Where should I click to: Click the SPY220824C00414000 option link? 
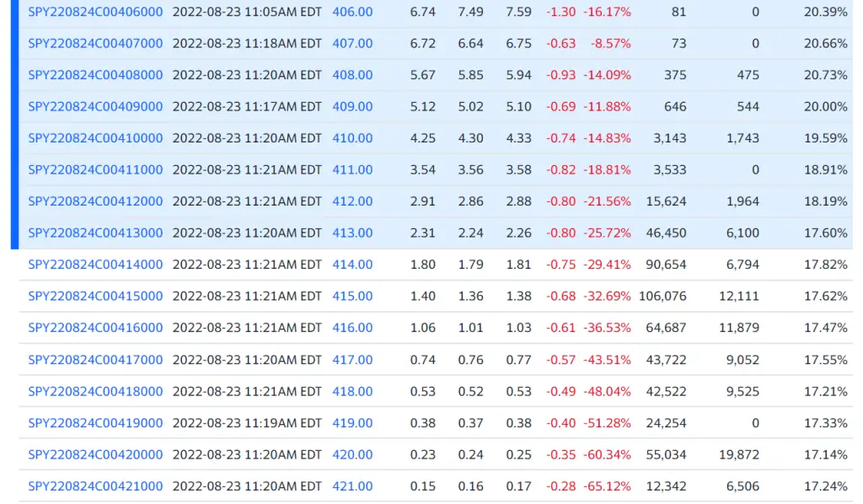pyautogui.click(x=96, y=264)
